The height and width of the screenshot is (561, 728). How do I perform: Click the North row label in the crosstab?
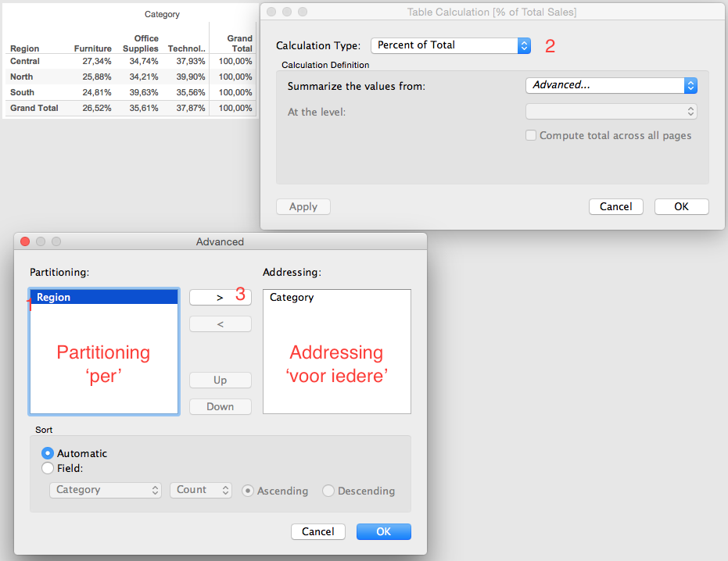tap(20, 77)
